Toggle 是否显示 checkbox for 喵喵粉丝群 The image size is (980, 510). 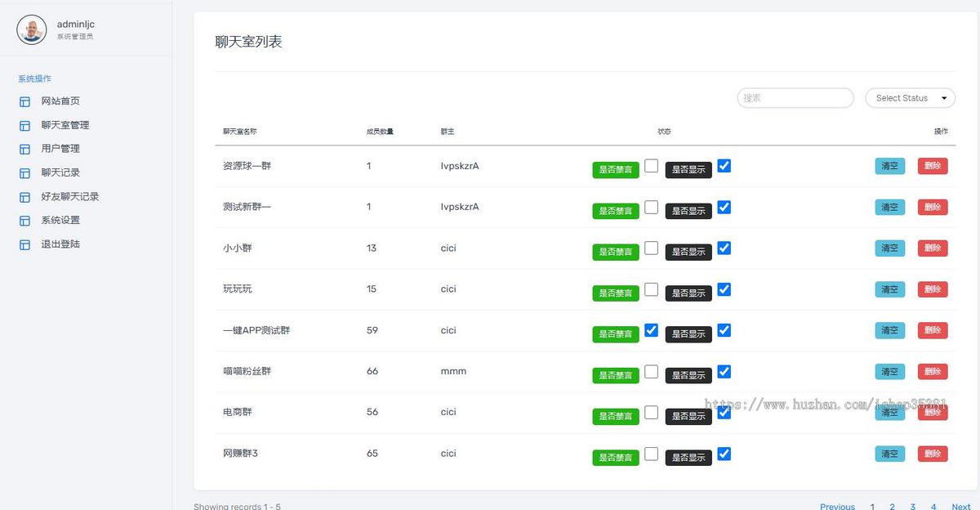[x=724, y=371]
